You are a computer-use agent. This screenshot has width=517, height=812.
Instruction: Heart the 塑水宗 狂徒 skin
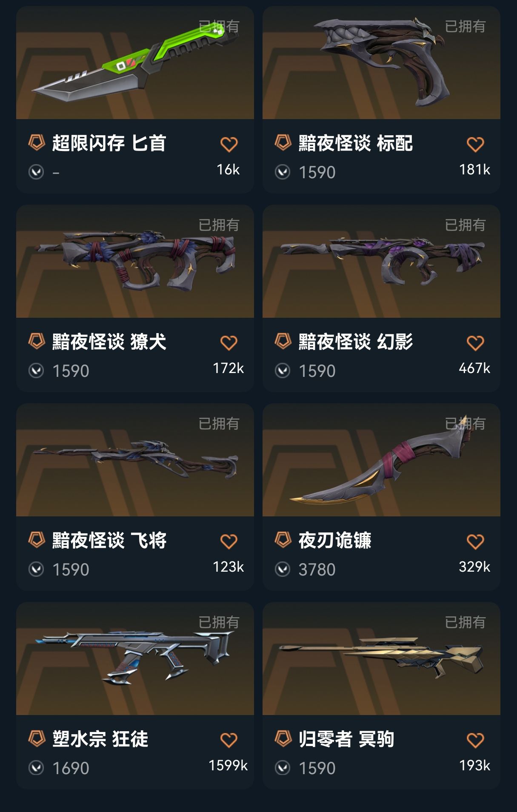229,741
